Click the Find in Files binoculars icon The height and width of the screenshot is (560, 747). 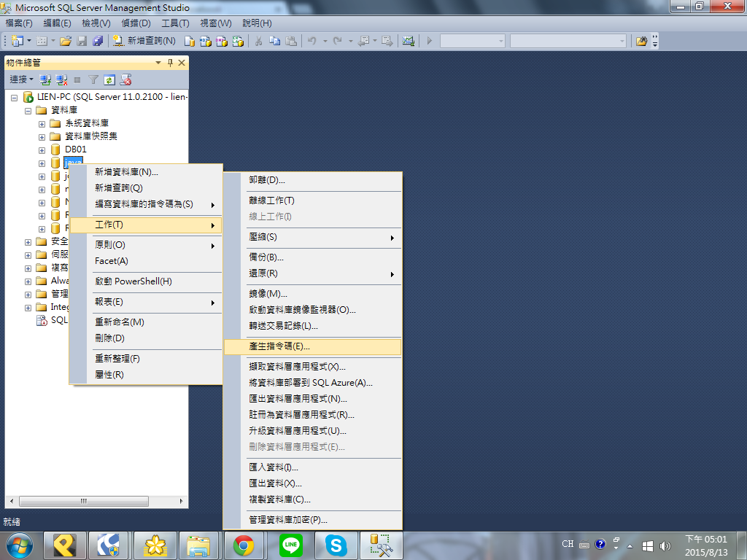click(x=642, y=41)
